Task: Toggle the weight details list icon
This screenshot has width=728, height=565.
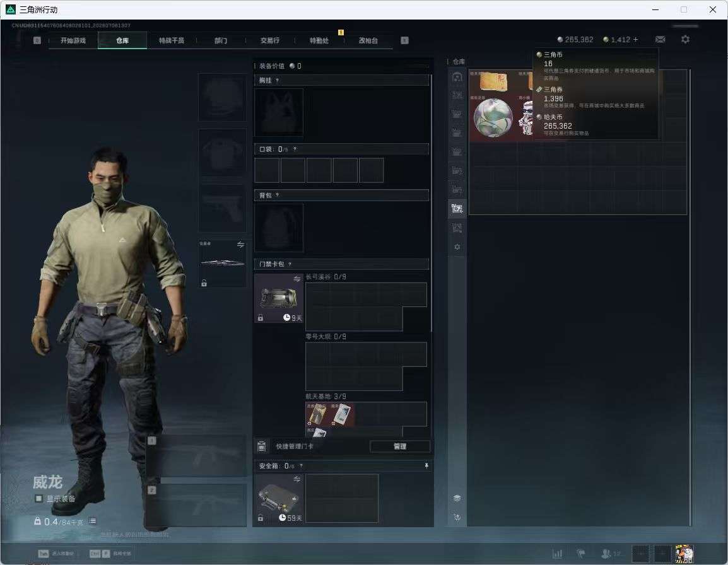Action: [x=92, y=521]
